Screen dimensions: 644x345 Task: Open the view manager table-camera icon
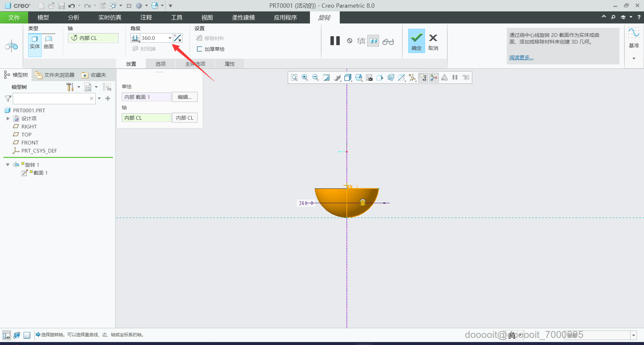click(x=369, y=78)
